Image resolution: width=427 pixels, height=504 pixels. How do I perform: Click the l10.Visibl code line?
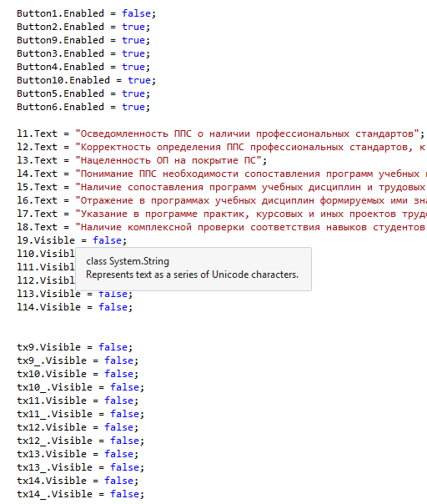[46, 254]
